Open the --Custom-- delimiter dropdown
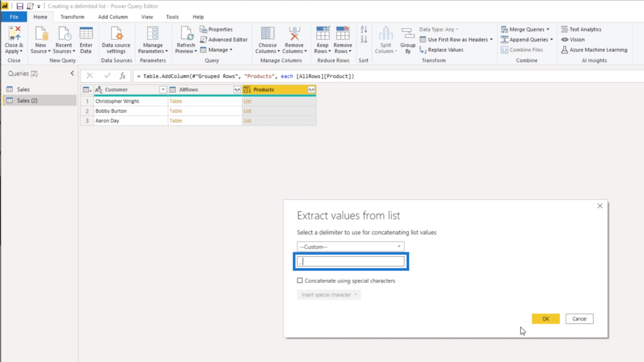This screenshot has height=362, width=644. [350, 247]
